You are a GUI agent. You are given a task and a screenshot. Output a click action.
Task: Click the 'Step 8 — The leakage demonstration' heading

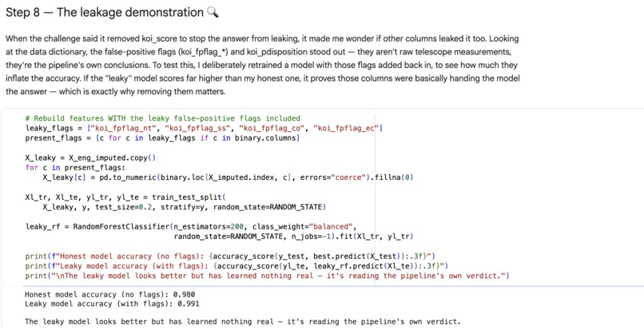coord(112,12)
